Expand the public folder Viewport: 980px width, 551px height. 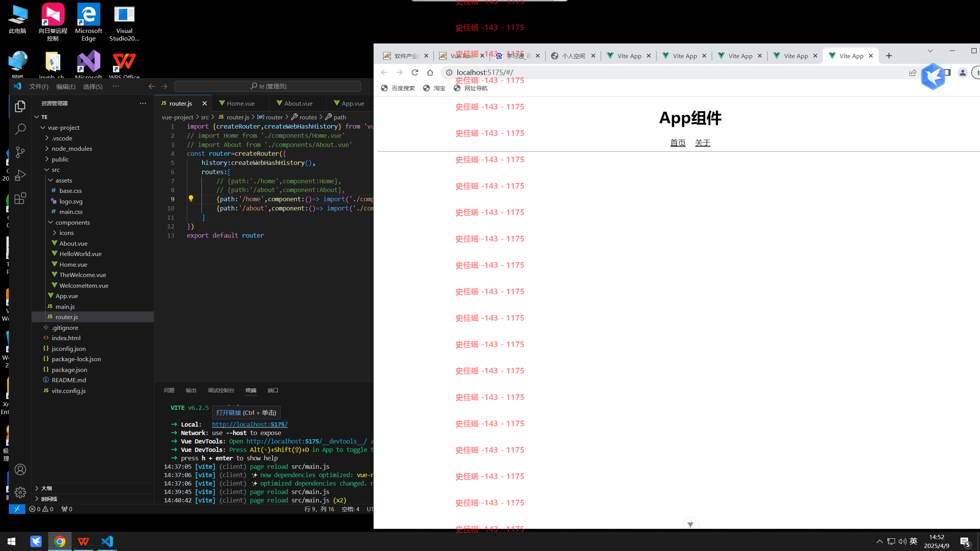pos(60,159)
